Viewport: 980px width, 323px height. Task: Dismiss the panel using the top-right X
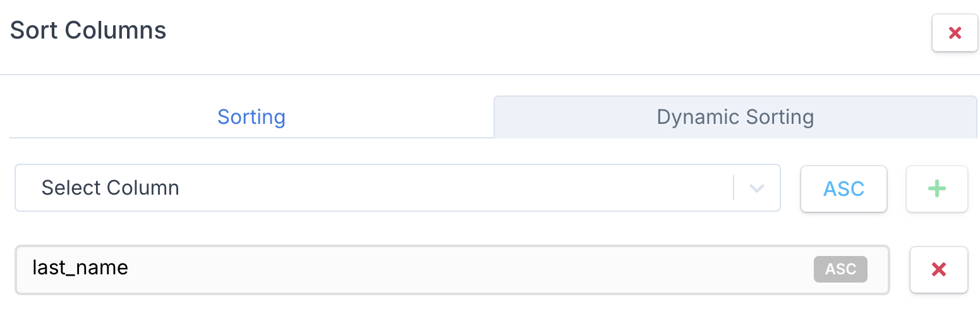955,33
